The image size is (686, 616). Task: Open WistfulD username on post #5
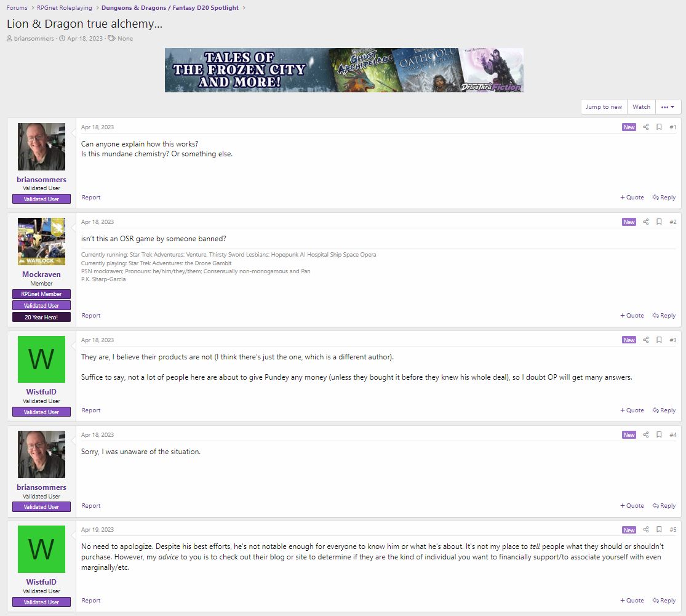(x=42, y=582)
